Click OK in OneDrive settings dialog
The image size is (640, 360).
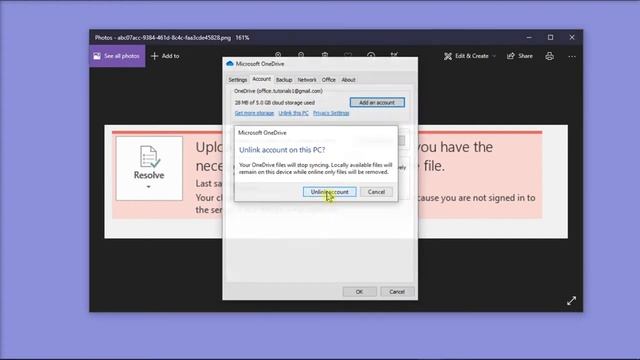[359, 292]
